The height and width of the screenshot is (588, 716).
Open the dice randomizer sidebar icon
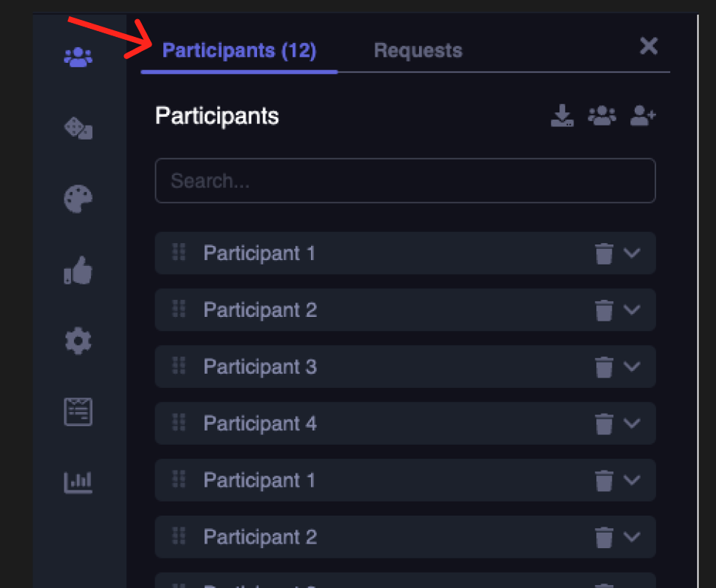[x=78, y=129]
